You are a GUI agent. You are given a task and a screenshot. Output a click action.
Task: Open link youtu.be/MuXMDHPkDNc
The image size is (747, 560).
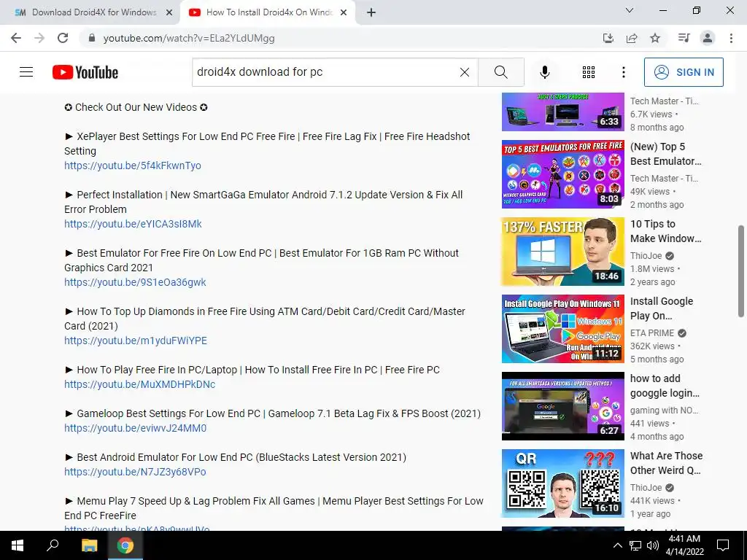pyautogui.click(x=139, y=384)
